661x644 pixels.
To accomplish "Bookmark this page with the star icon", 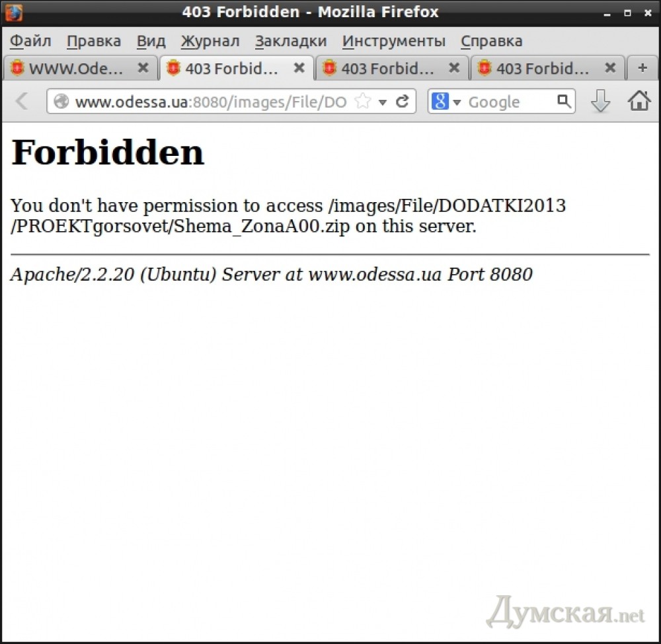I will pyautogui.click(x=362, y=102).
